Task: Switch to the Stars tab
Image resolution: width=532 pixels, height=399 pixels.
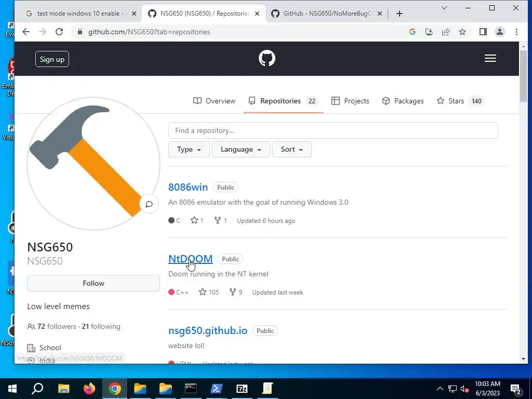Action: click(460, 101)
